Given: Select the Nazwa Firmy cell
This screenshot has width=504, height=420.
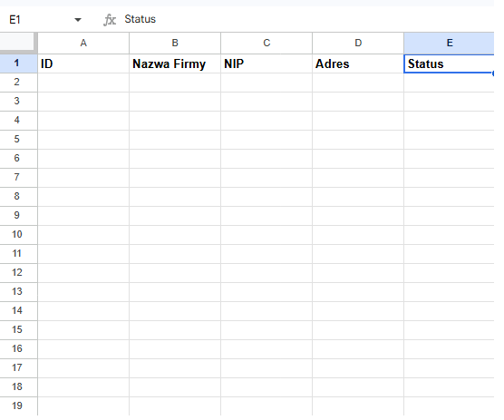Looking at the screenshot, I should pyautogui.click(x=175, y=63).
